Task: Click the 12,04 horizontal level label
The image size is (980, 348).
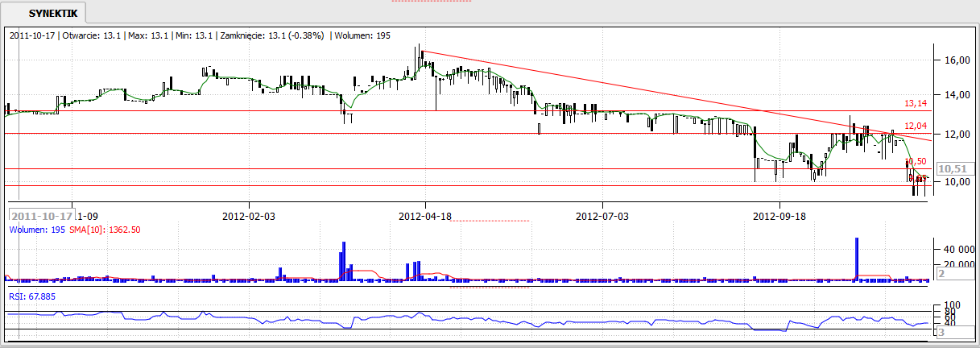Action: pyautogui.click(x=916, y=126)
